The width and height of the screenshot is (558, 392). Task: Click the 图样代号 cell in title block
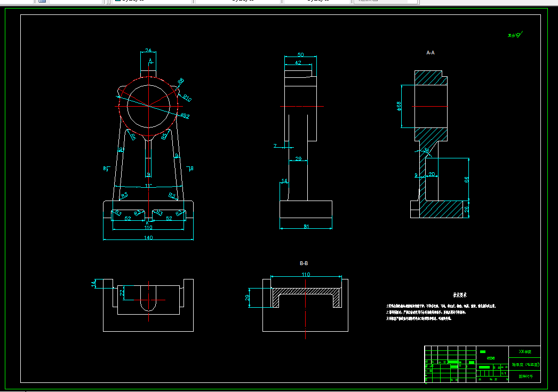525,377
